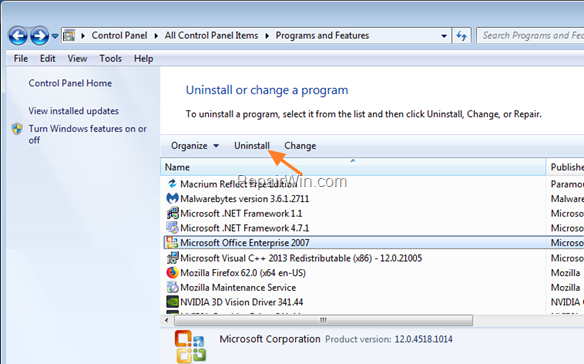The height and width of the screenshot is (364, 584).
Task: Click the horizontal scrollbar thumb
Action: (323, 320)
